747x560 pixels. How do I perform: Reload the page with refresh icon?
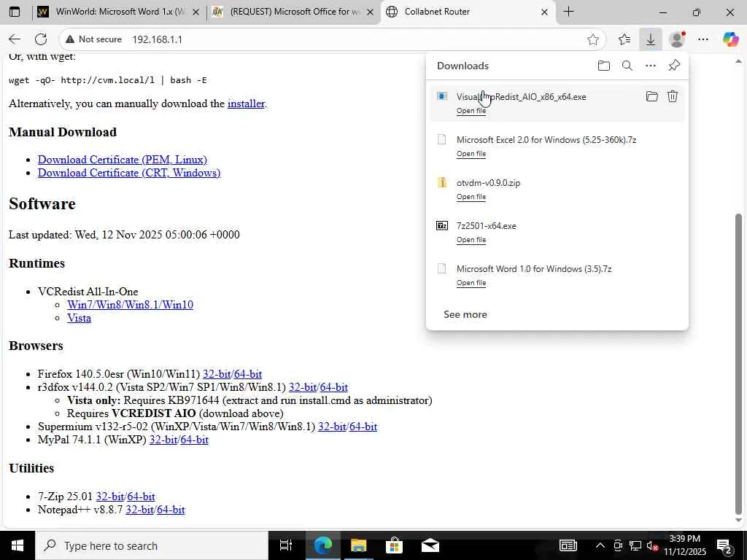click(x=41, y=39)
